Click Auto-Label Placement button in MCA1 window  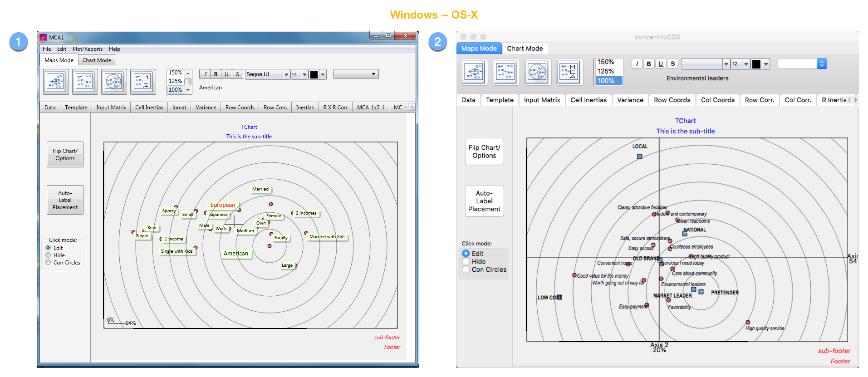click(x=65, y=200)
